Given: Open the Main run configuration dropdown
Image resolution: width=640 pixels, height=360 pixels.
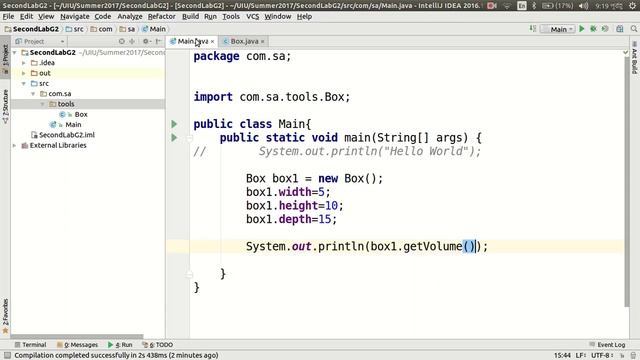Looking at the screenshot, I should pyautogui.click(x=558, y=29).
